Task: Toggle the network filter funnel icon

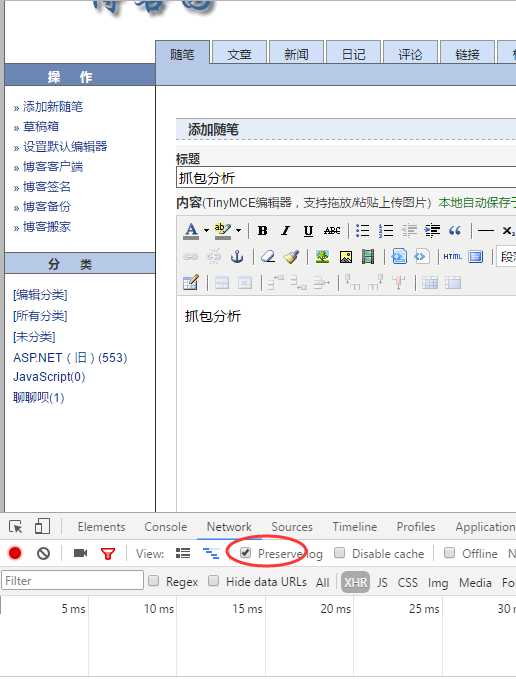Action: click(108, 554)
